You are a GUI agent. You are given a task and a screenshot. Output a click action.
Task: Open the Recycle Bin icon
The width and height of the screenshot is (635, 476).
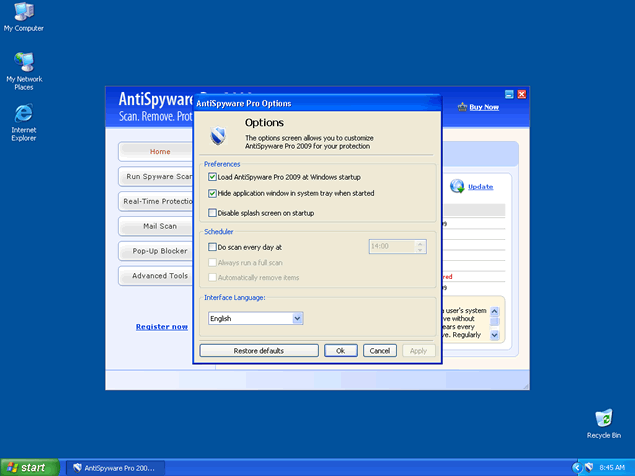coord(603,418)
